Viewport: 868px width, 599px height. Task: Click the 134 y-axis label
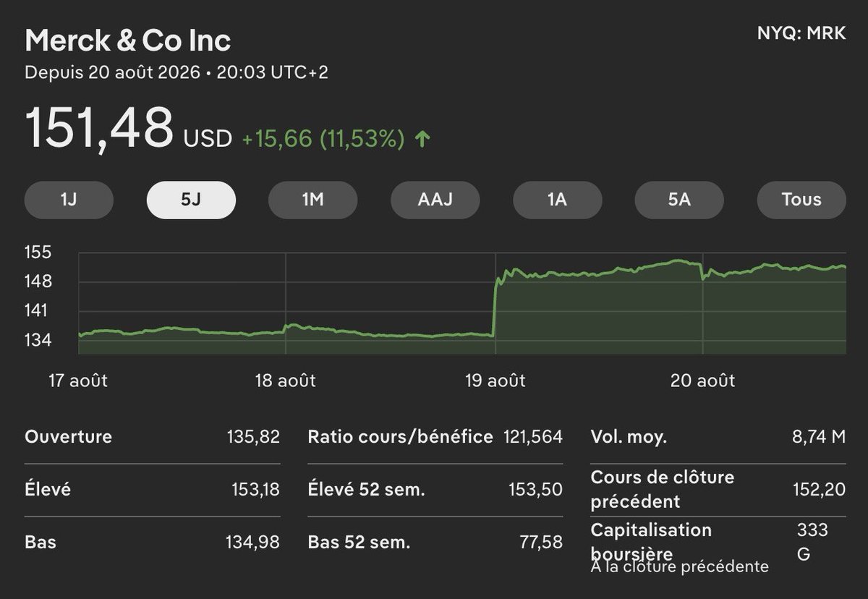tap(38, 339)
